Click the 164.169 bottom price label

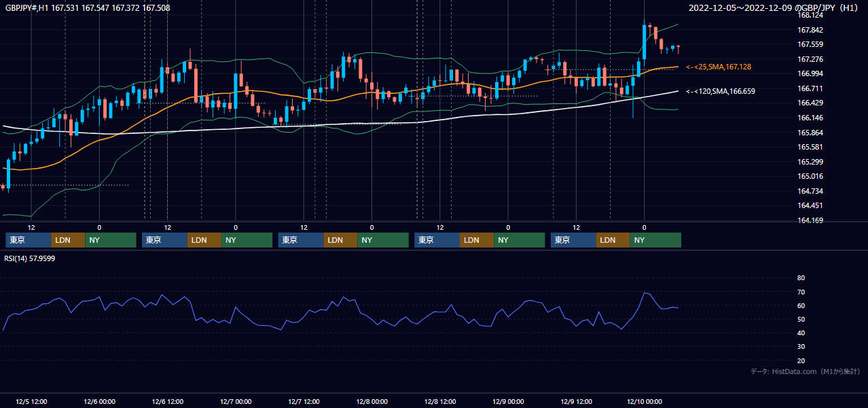[810, 220]
